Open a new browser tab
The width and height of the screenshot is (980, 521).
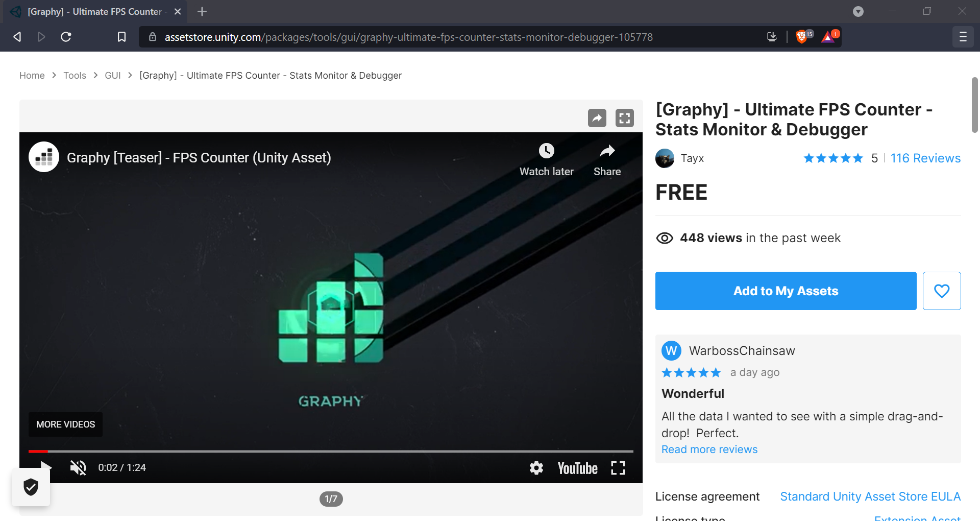(202, 11)
